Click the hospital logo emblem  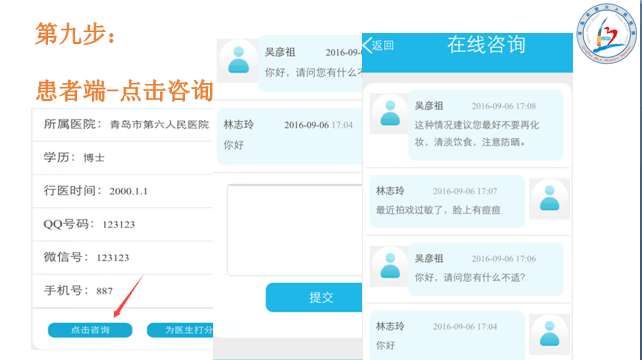[x=607, y=34]
